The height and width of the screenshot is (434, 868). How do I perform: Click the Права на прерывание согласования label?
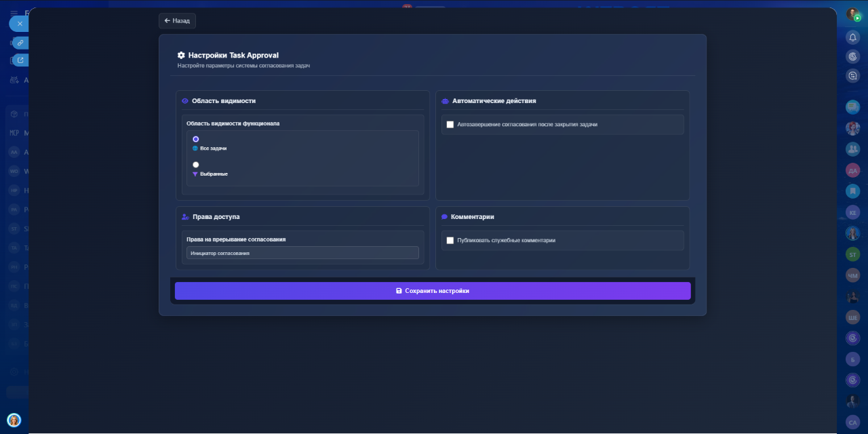(x=236, y=239)
